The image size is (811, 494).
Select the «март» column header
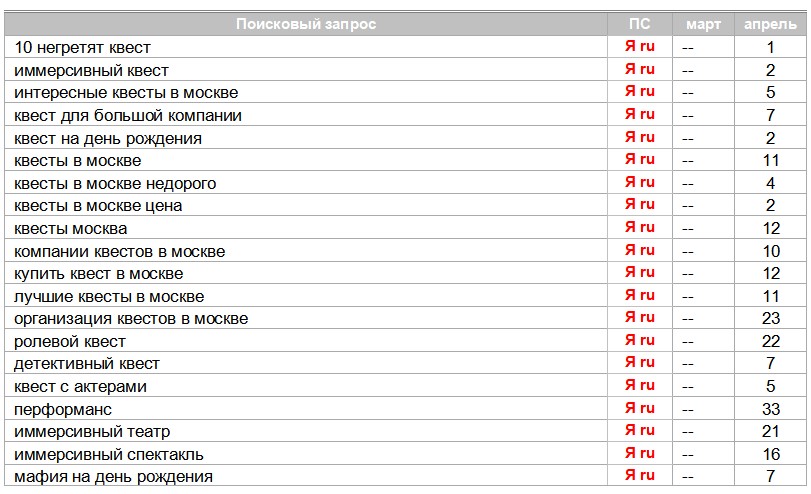coord(703,24)
